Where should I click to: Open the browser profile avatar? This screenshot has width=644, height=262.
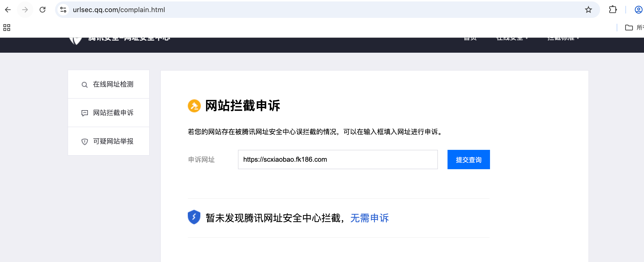pos(638,10)
